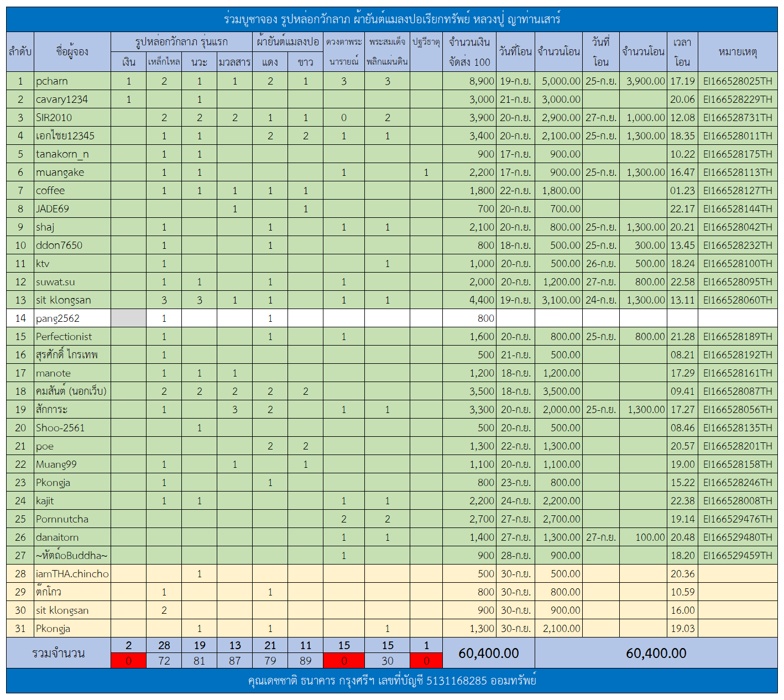Image resolution: width=784 pixels, height=700 pixels.
Task: Click the 'รวมจำนวน' totals label
Action: coord(59,653)
